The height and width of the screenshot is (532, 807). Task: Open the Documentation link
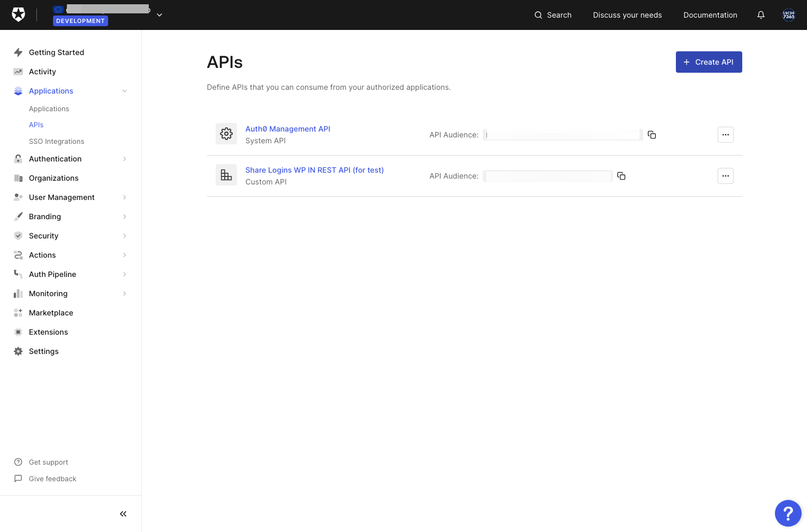(x=710, y=15)
